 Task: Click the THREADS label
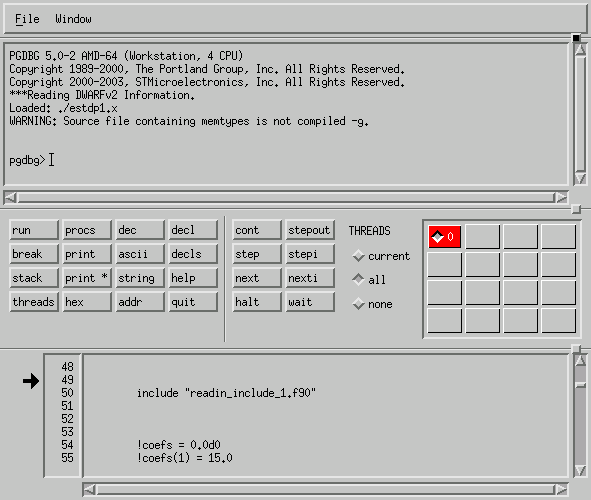369,231
